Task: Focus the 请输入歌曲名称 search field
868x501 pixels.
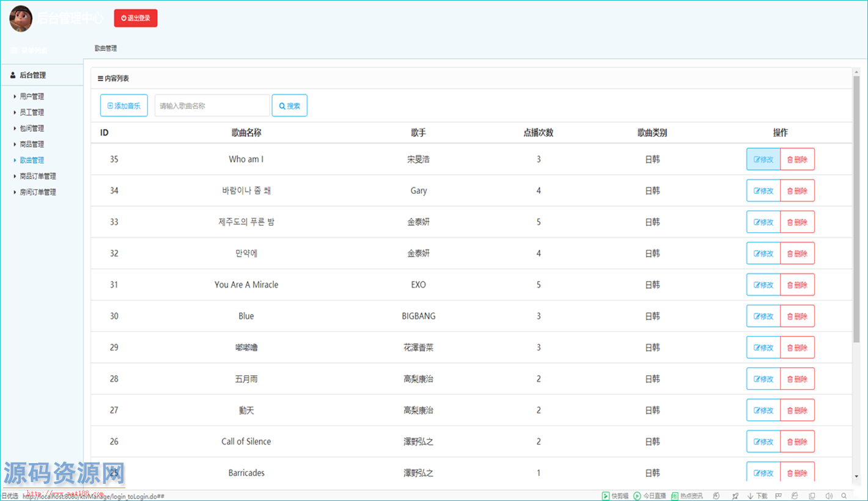Action: coord(212,106)
